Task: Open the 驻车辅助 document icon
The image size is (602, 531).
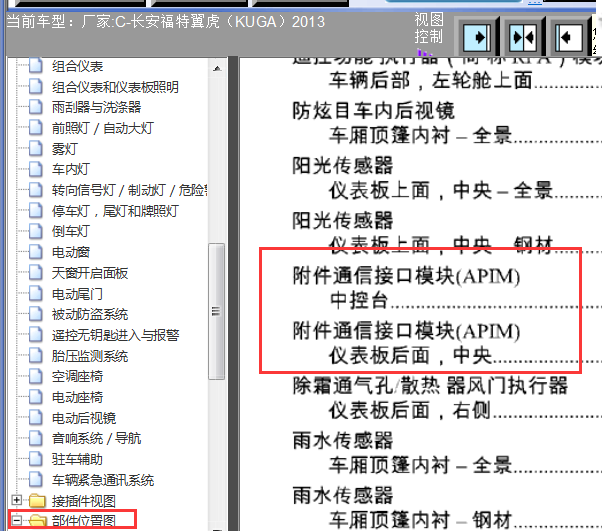Action: [36, 459]
